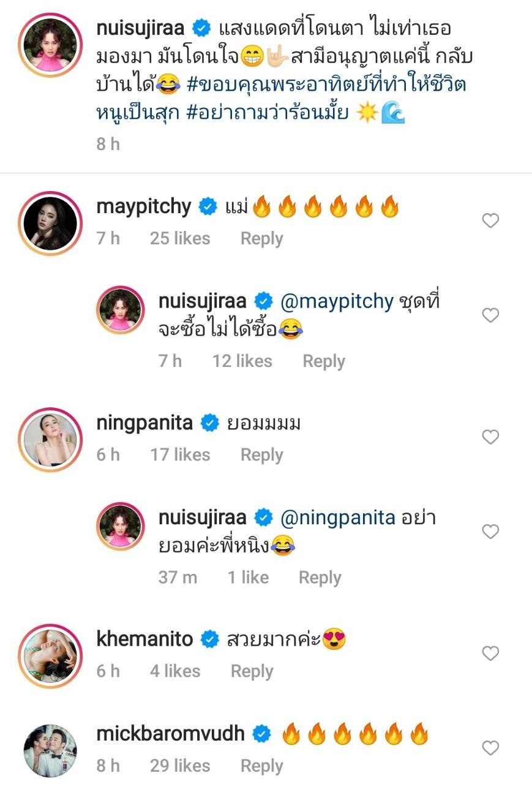Open khemanito's avatar
Screen dimensions: 532x792
click(50, 655)
